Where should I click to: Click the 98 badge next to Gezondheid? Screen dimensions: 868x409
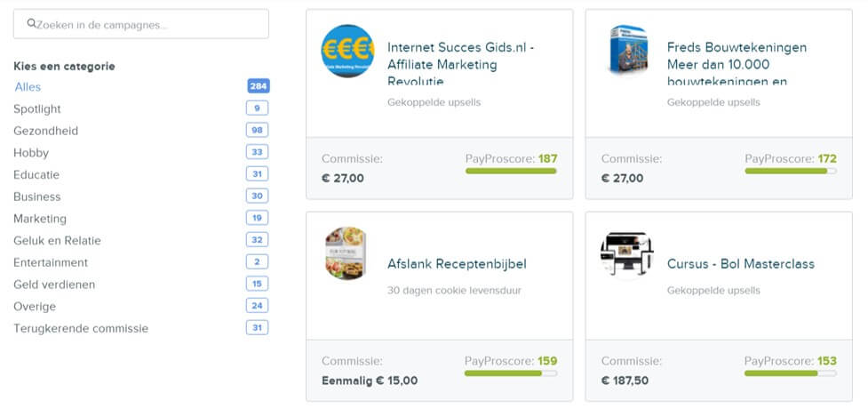(257, 131)
